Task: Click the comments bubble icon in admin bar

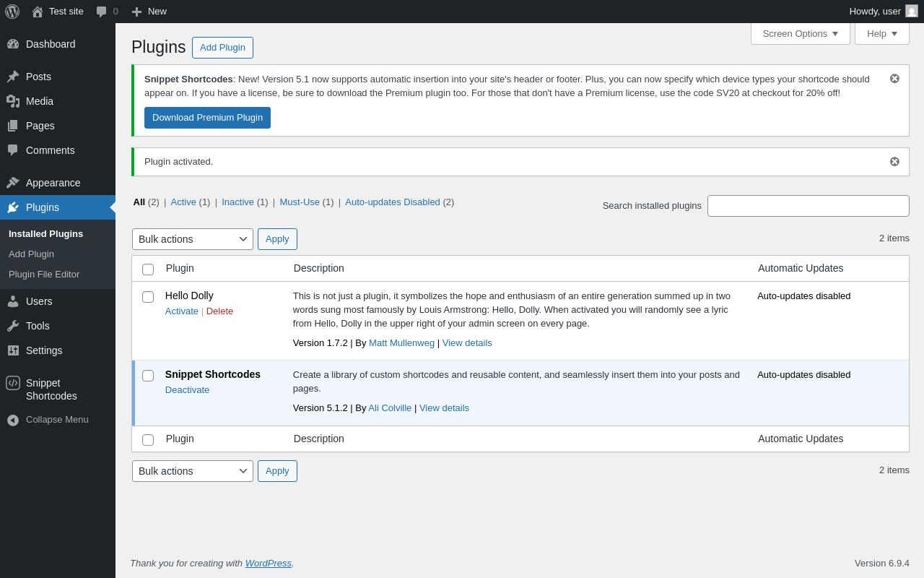Action: coord(102,12)
